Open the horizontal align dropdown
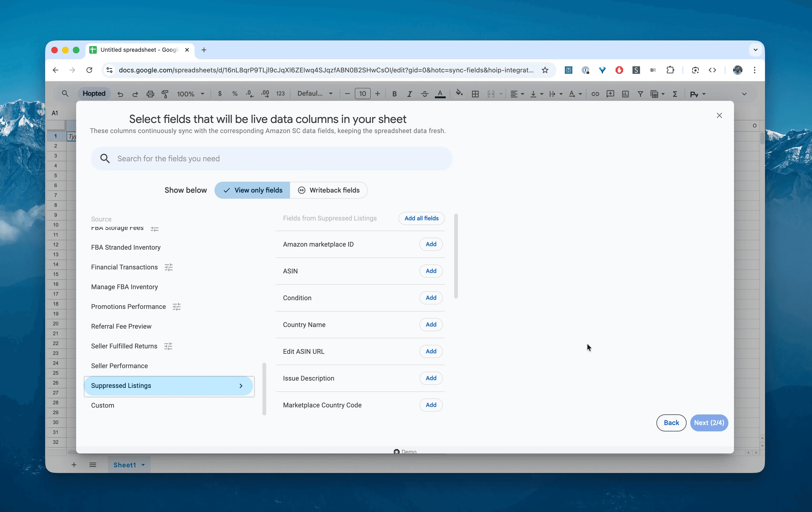This screenshot has height=512, width=812. tap(517, 94)
